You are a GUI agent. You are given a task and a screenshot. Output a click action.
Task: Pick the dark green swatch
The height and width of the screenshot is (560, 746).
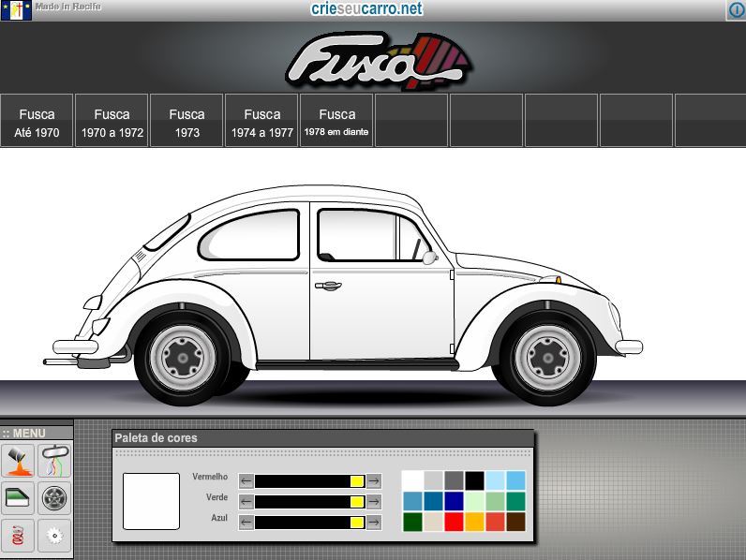coord(412,522)
